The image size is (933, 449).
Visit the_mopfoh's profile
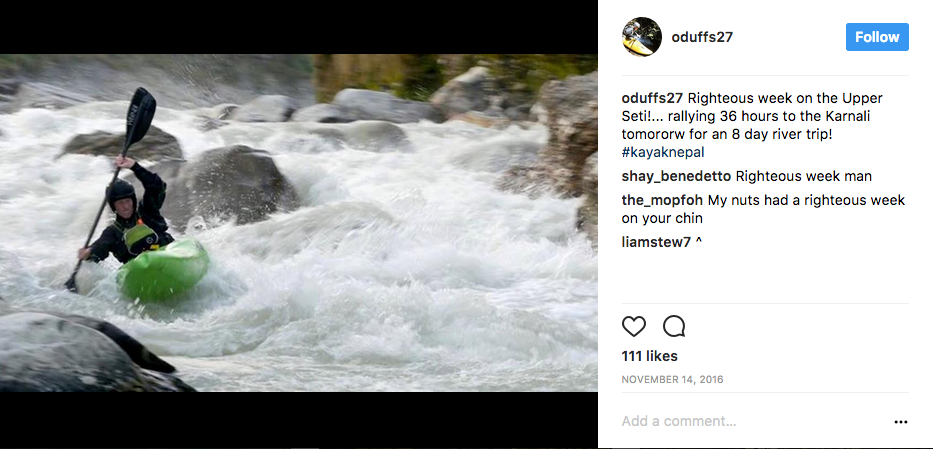coord(666,200)
